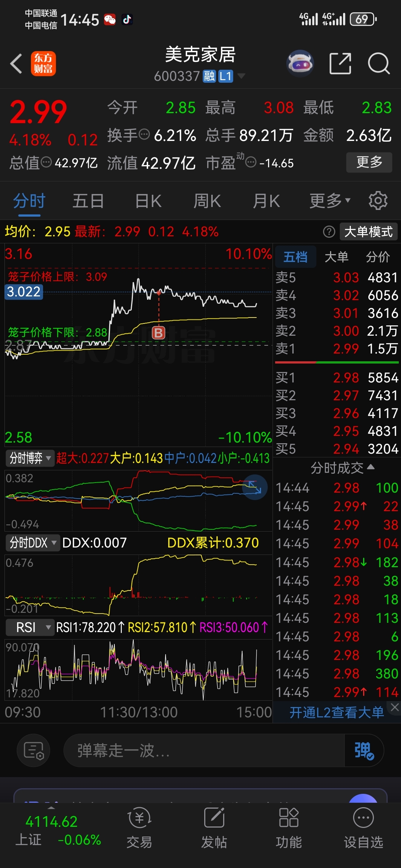401x868 pixels.
Task: Switch to the 月K tab
Action: (266, 201)
